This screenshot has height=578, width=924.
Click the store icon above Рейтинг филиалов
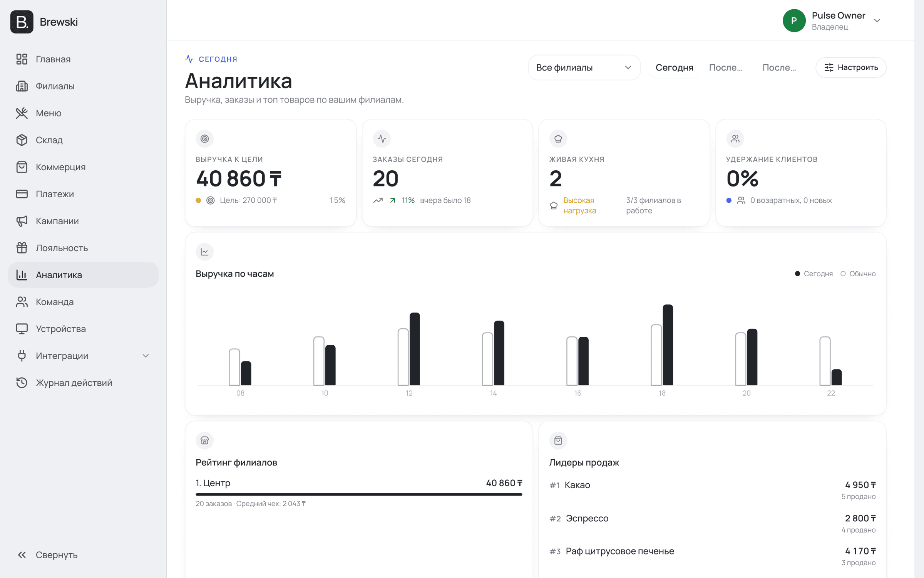click(204, 440)
